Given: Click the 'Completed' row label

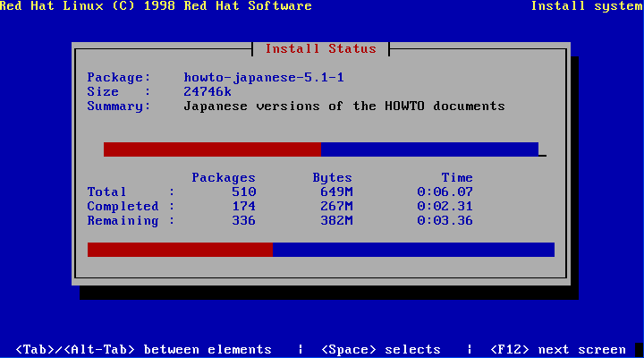Looking at the screenshot, I should click(123, 207).
